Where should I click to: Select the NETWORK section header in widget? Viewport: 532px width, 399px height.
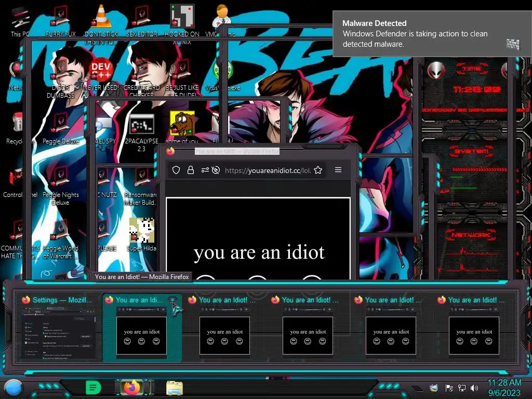click(x=471, y=235)
